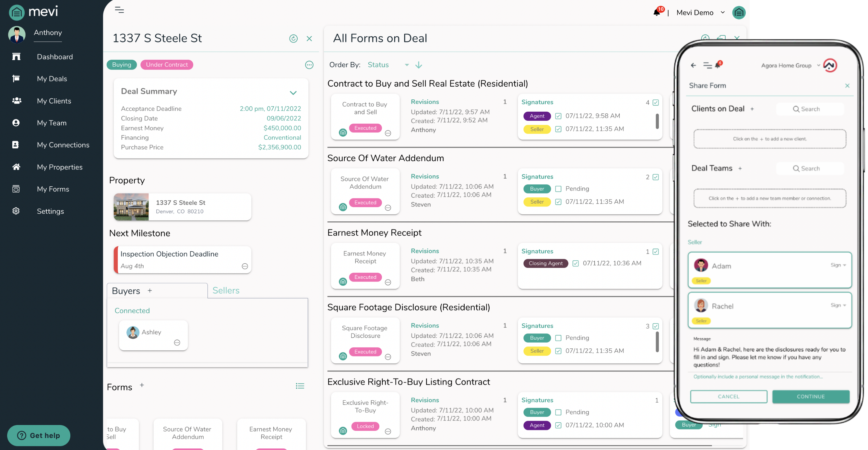
Task: Open My Deals in the sidebar
Action: click(x=52, y=79)
